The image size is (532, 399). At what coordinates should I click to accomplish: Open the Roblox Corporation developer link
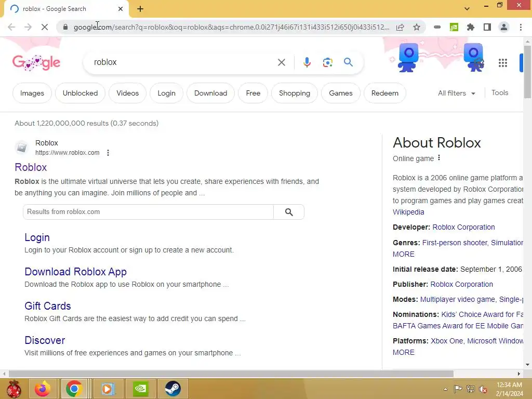[x=463, y=228]
